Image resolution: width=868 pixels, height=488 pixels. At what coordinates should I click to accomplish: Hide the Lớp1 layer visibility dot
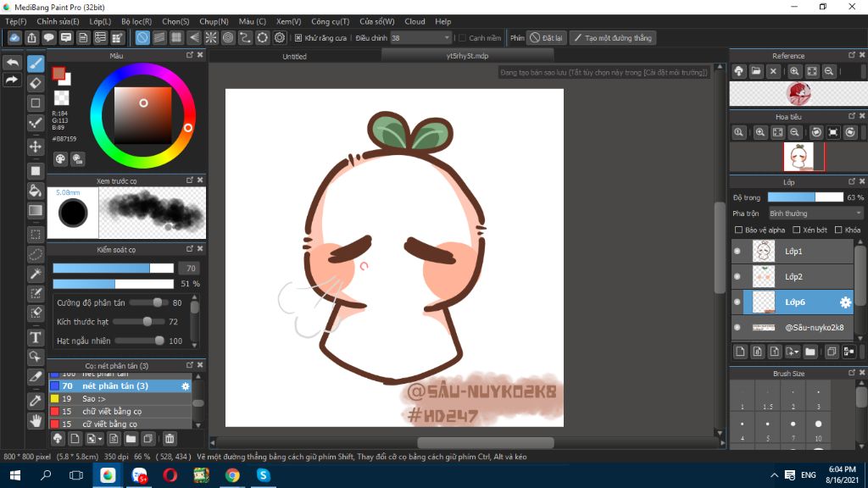point(737,251)
